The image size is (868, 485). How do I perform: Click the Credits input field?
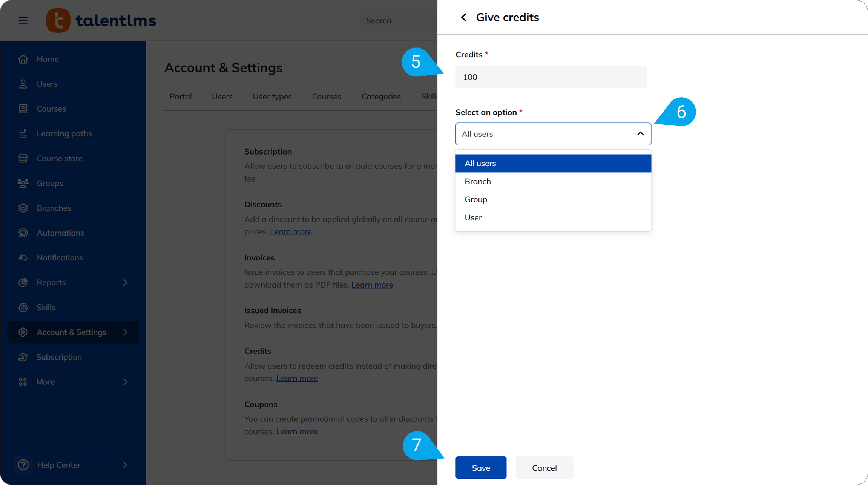(551, 77)
